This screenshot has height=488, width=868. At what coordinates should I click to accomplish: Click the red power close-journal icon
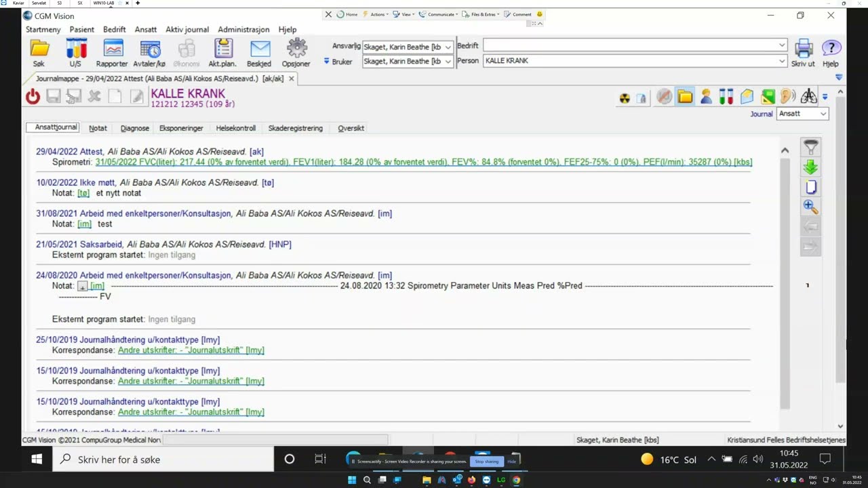click(x=33, y=97)
